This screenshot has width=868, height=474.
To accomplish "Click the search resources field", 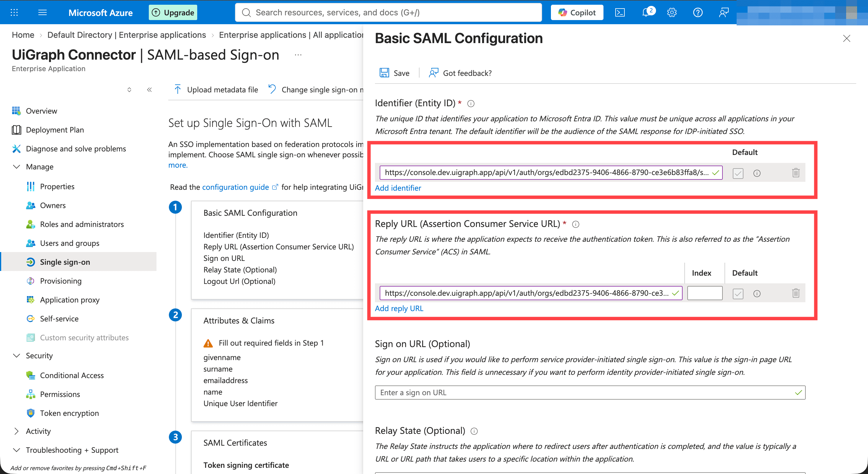I will tap(388, 12).
